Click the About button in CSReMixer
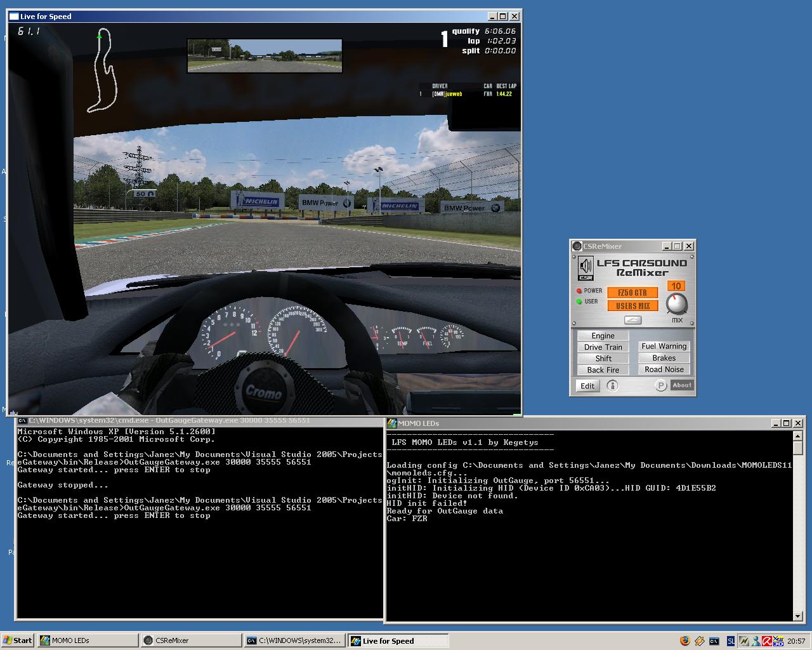The height and width of the screenshot is (650, 812). (682, 385)
